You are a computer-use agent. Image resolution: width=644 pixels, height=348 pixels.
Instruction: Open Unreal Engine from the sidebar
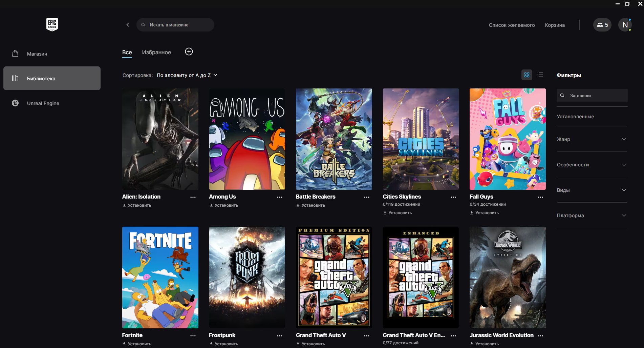43,103
